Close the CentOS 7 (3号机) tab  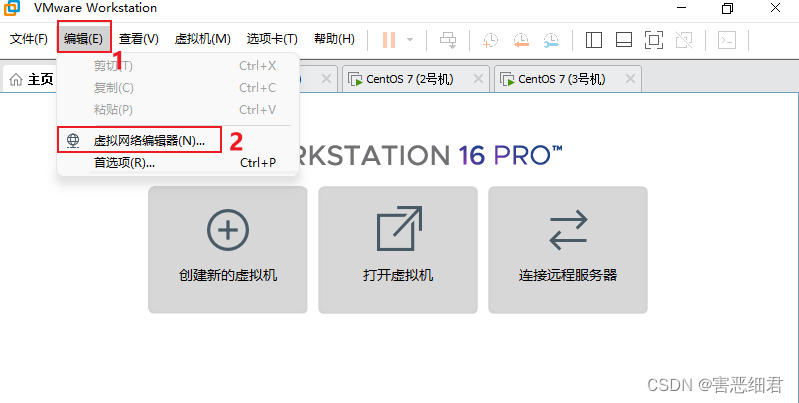pos(630,78)
